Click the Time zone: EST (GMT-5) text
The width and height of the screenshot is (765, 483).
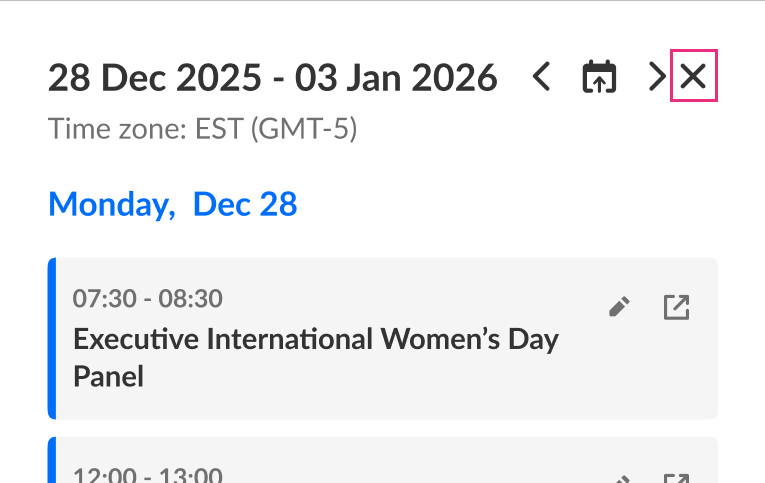203,129
